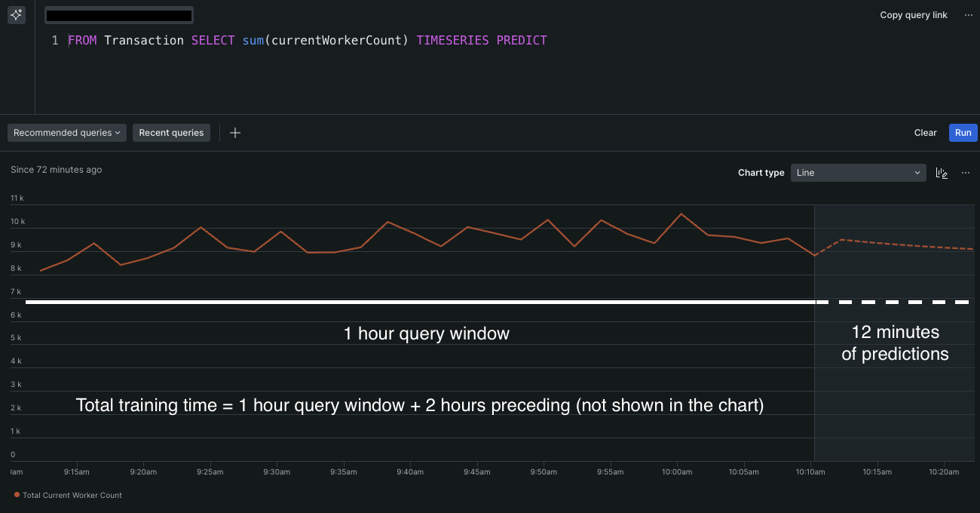The height and width of the screenshot is (513, 980).
Task: Select line number 1 in editor gutter
Action: pos(54,40)
